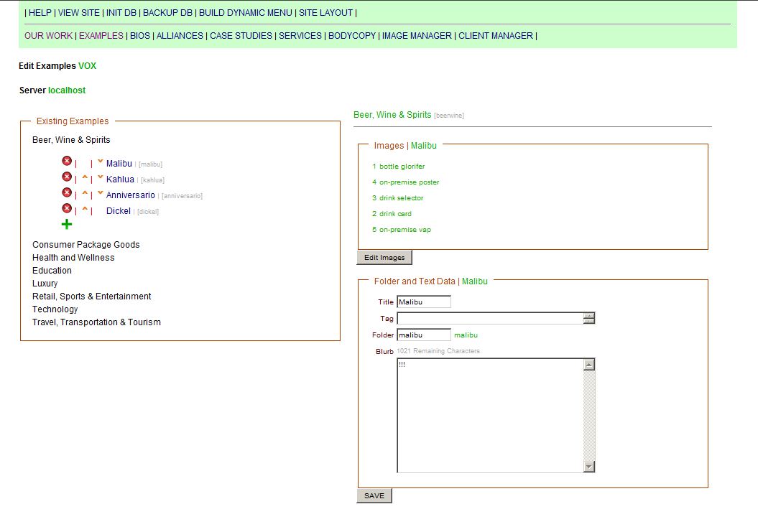Expand Beer, Wine & Spirits category
The width and height of the screenshot is (758, 532).
click(71, 140)
